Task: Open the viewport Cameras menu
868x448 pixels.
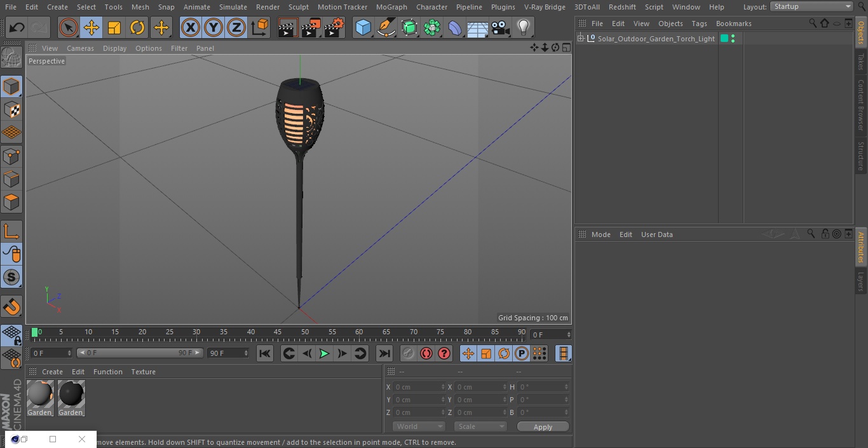Action: (80, 48)
